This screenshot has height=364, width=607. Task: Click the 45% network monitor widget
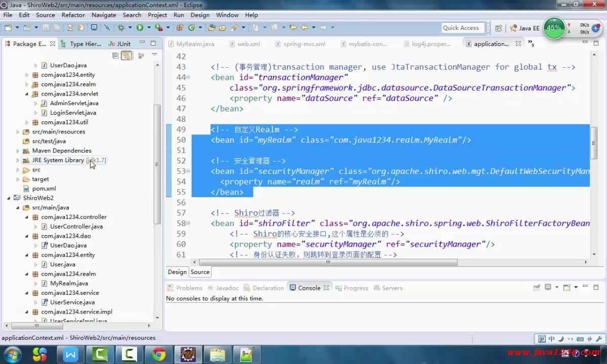coord(554,28)
